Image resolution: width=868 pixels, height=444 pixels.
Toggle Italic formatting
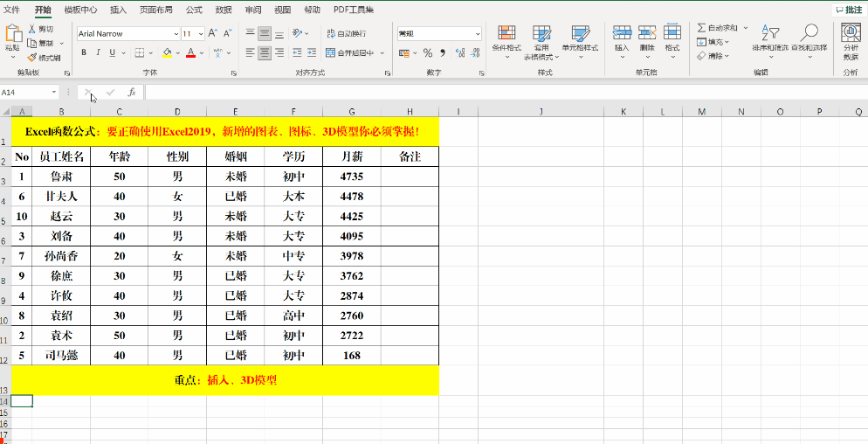click(x=98, y=52)
